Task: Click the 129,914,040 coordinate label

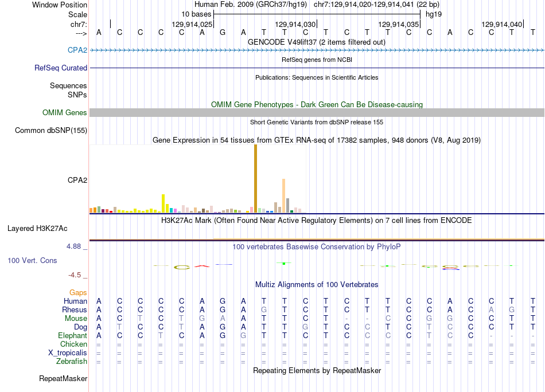Action: click(501, 24)
